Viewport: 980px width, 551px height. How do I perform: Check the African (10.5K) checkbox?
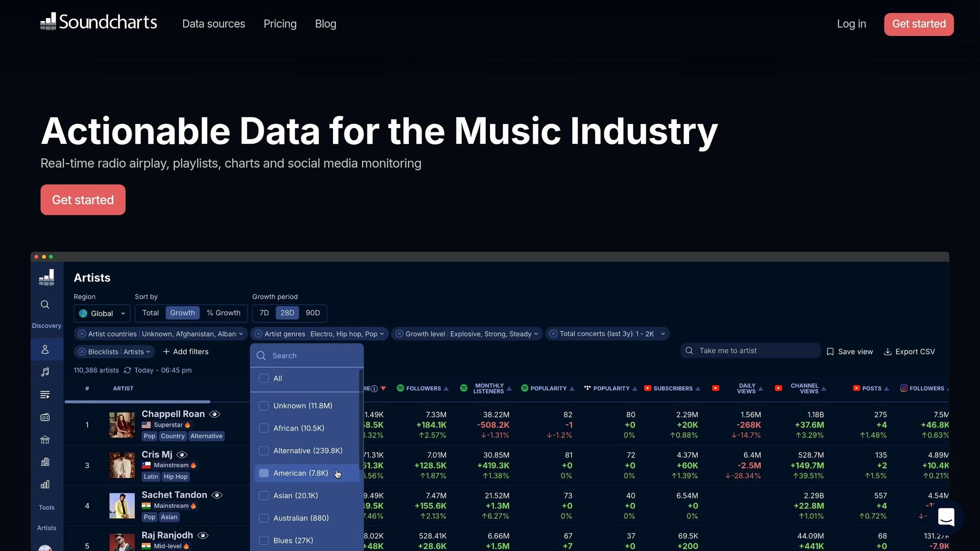pyautogui.click(x=264, y=428)
